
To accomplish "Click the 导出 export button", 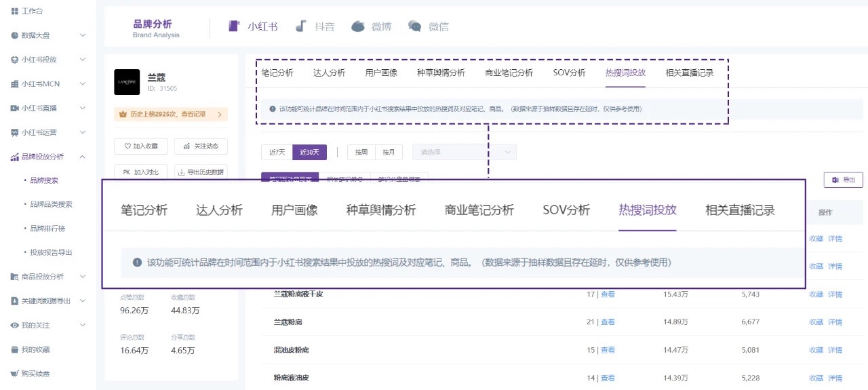I will (x=843, y=180).
